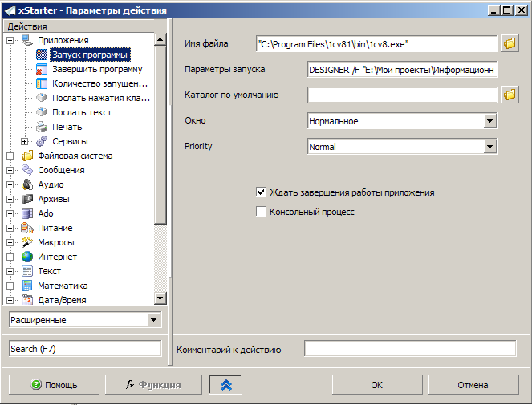This screenshot has width=532, height=405.
Task: Select the Аудио category
Action: (x=51, y=184)
